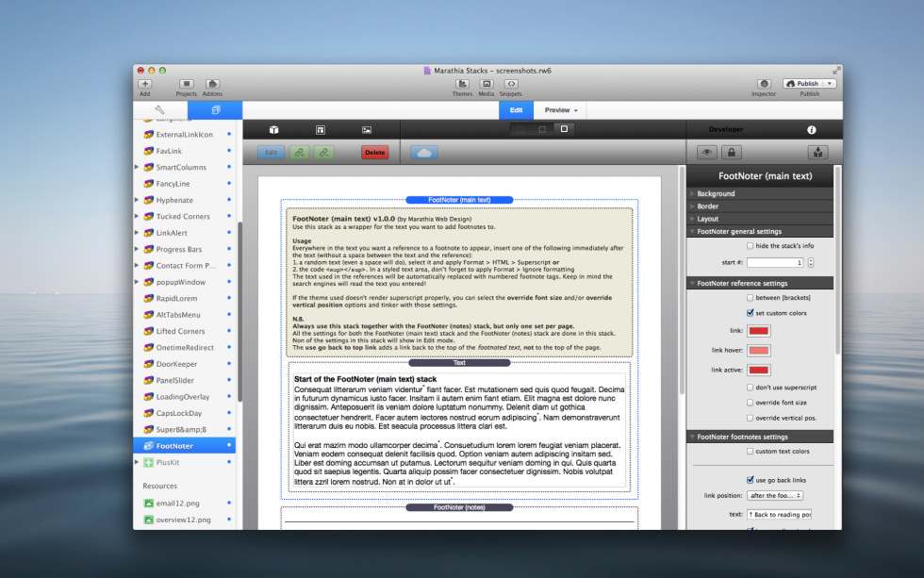Expand the Border section
The height and width of the screenshot is (578, 924).
761,206
